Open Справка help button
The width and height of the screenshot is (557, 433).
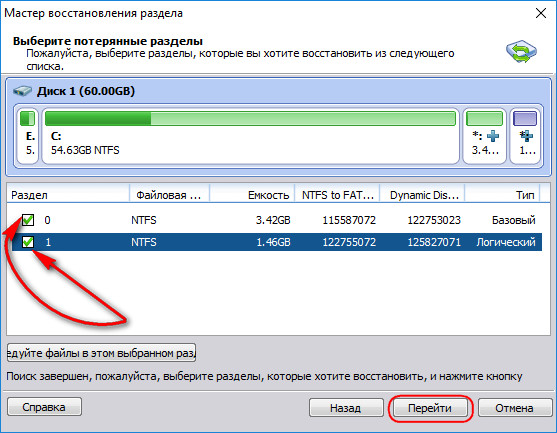[x=44, y=407]
